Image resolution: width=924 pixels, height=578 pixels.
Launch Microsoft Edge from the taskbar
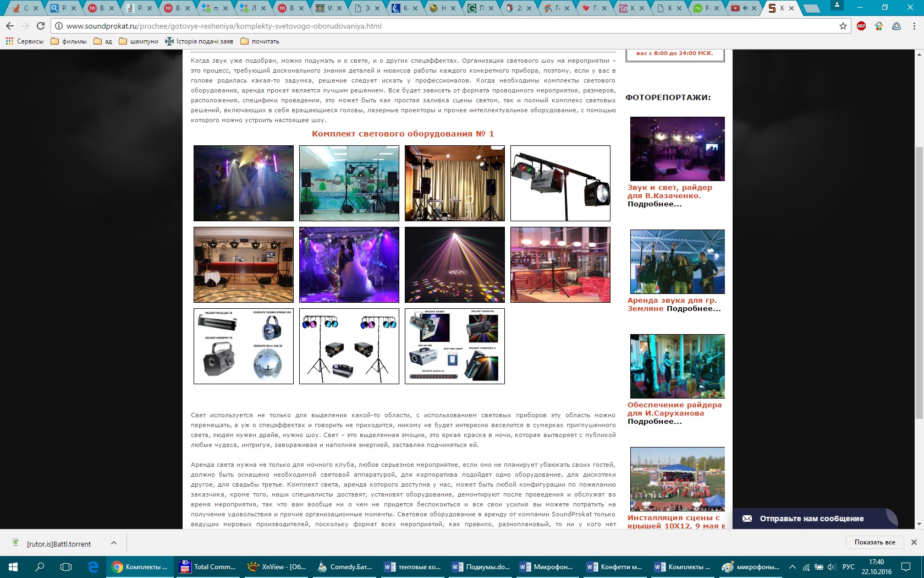(93, 566)
